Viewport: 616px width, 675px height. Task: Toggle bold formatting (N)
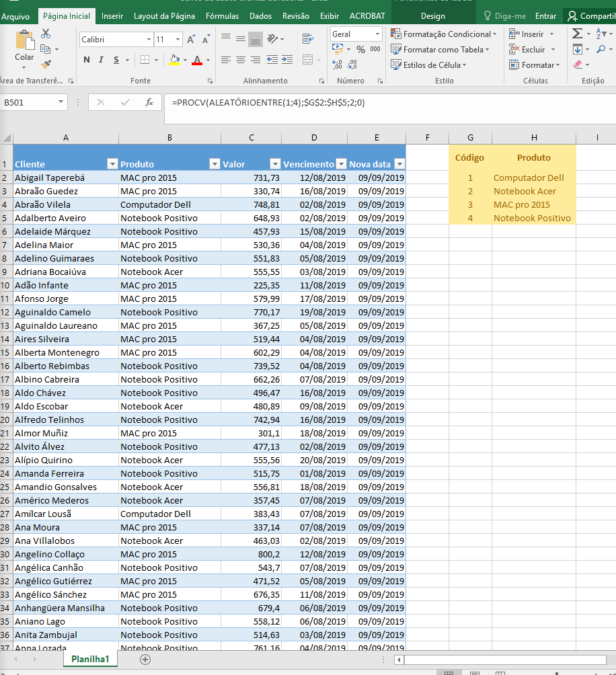87,60
